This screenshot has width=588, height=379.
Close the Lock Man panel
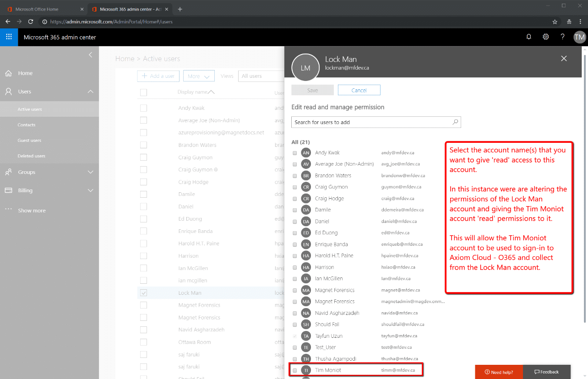coord(564,58)
